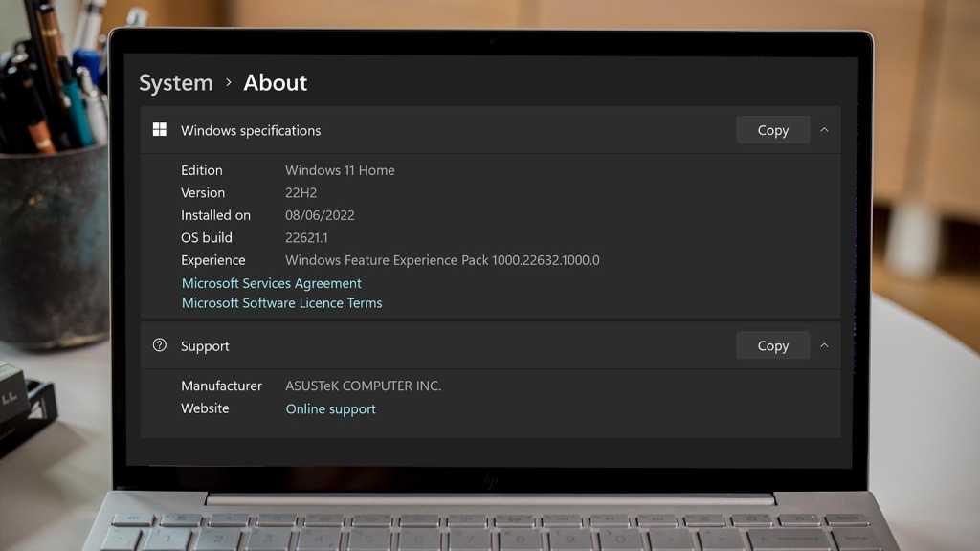Click the 'Manufacturer' label

(x=221, y=386)
